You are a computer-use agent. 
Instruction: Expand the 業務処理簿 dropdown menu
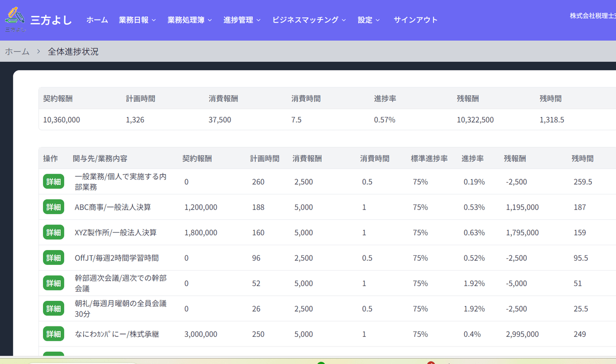click(189, 20)
